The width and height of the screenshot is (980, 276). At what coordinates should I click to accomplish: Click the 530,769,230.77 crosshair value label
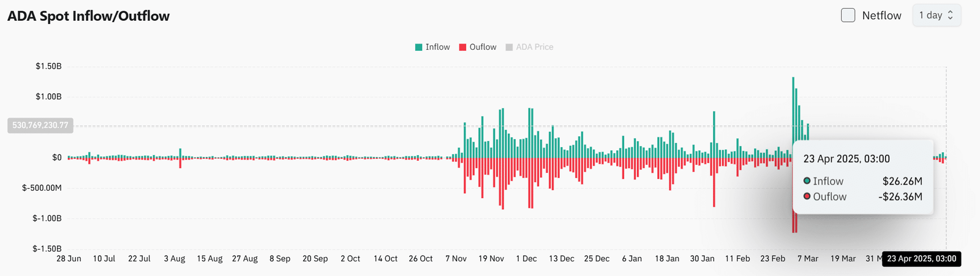pyautogui.click(x=40, y=125)
